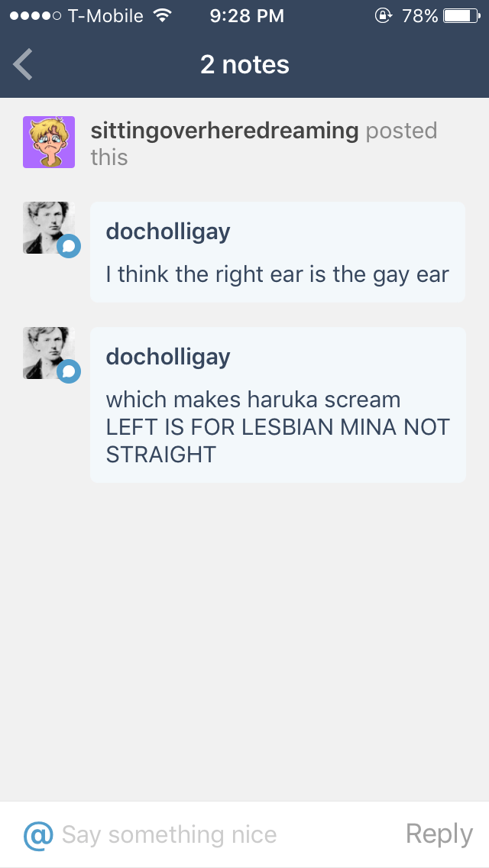Open docholligay username in first reply

point(168,232)
